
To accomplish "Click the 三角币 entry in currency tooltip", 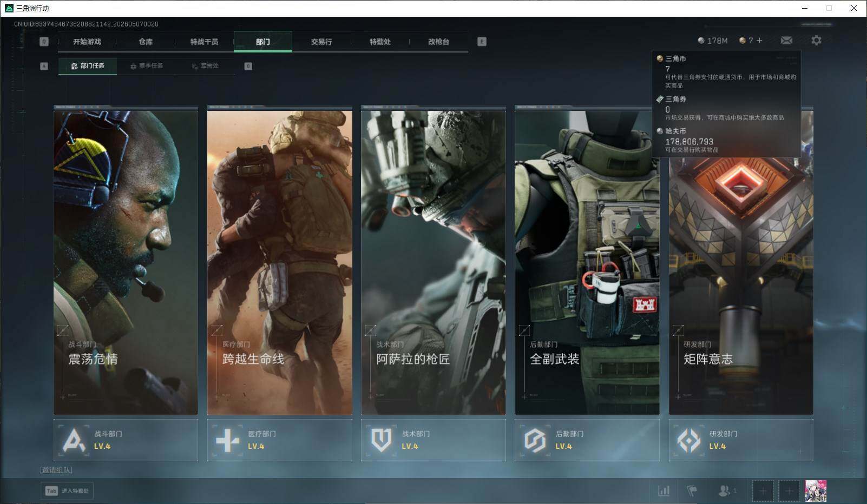I will pyautogui.click(x=726, y=72).
